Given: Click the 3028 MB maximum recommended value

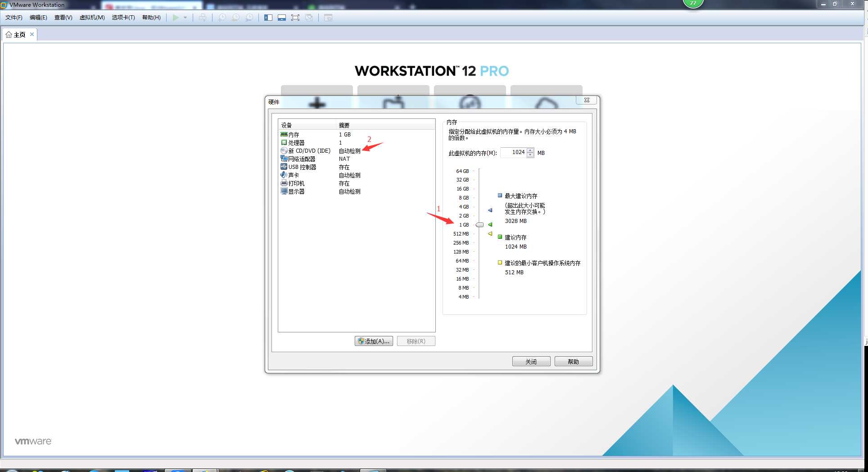Looking at the screenshot, I should click(515, 221).
